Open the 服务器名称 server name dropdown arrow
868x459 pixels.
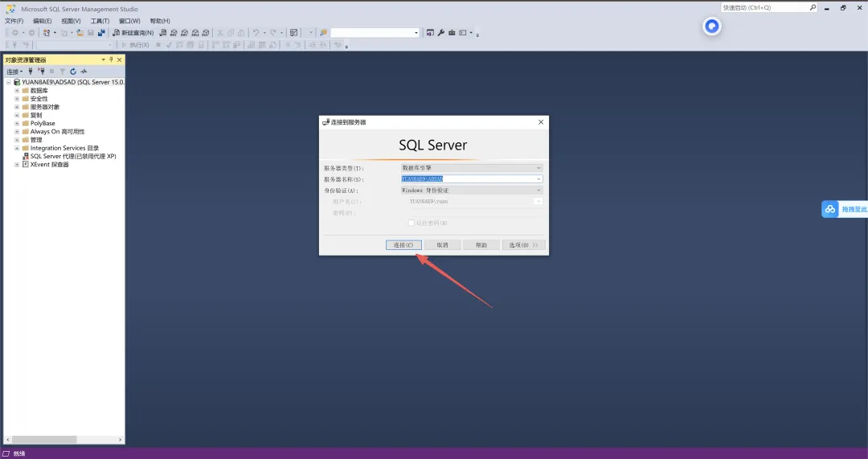point(538,178)
